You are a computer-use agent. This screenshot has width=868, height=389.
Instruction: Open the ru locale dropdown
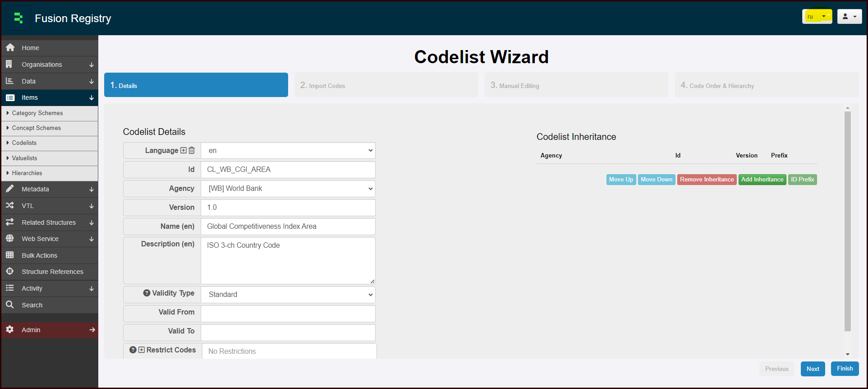[817, 17]
